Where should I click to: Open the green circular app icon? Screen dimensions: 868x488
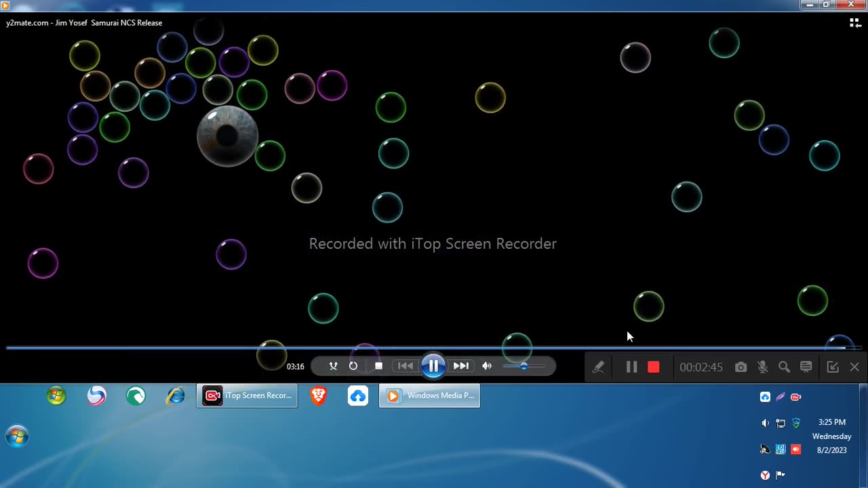point(136,396)
